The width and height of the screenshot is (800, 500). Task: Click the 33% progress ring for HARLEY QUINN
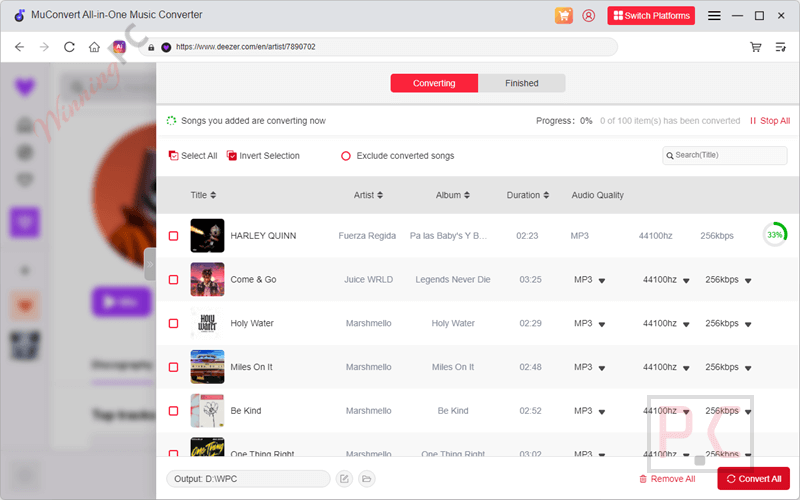774,235
